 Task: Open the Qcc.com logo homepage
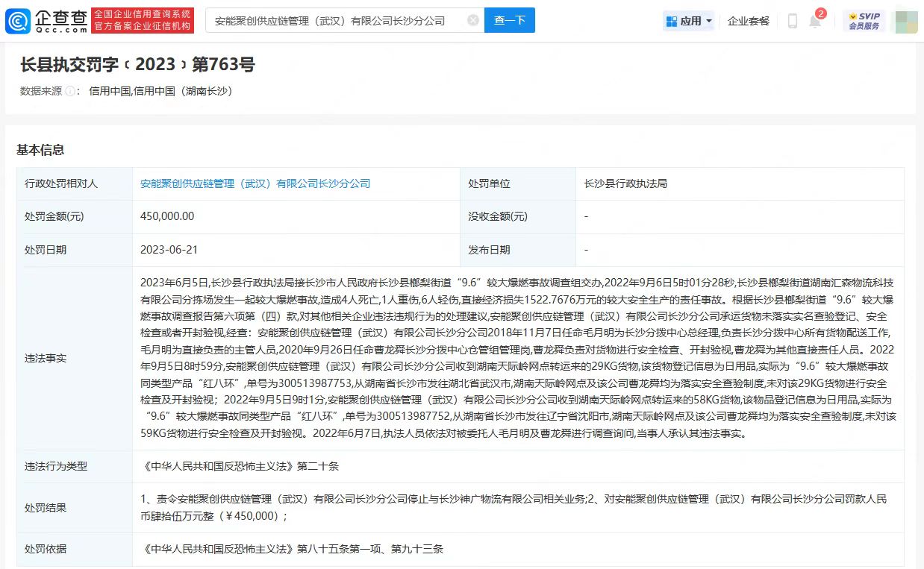[46, 21]
